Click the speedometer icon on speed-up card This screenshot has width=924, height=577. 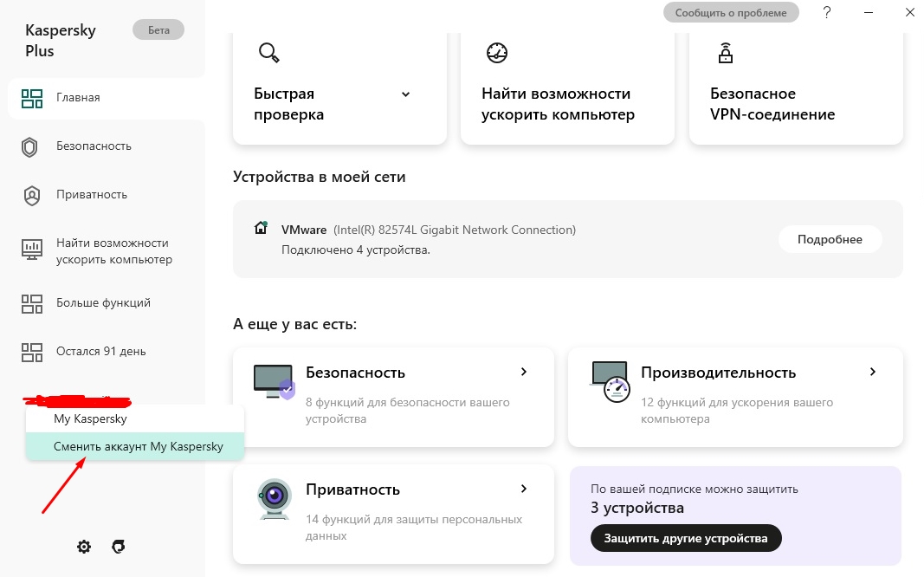coord(497,53)
